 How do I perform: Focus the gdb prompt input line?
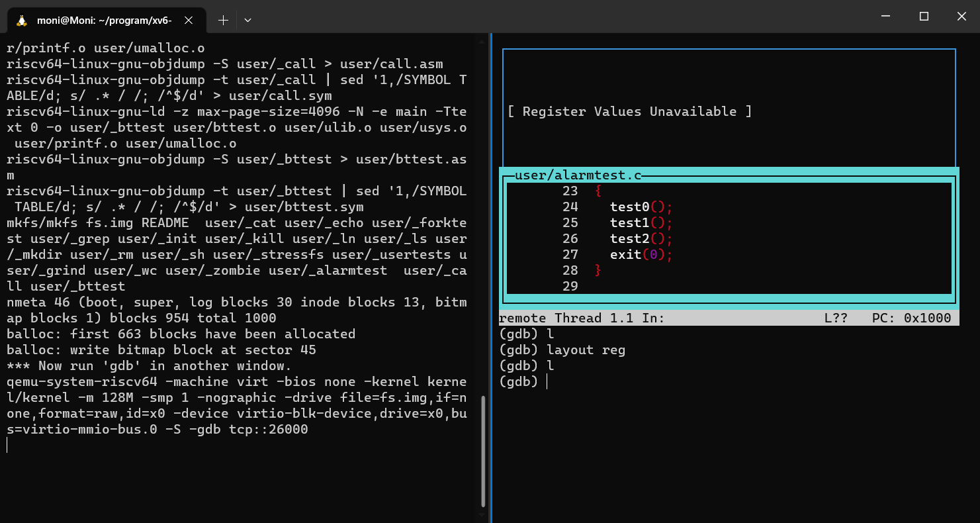click(728, 382)
